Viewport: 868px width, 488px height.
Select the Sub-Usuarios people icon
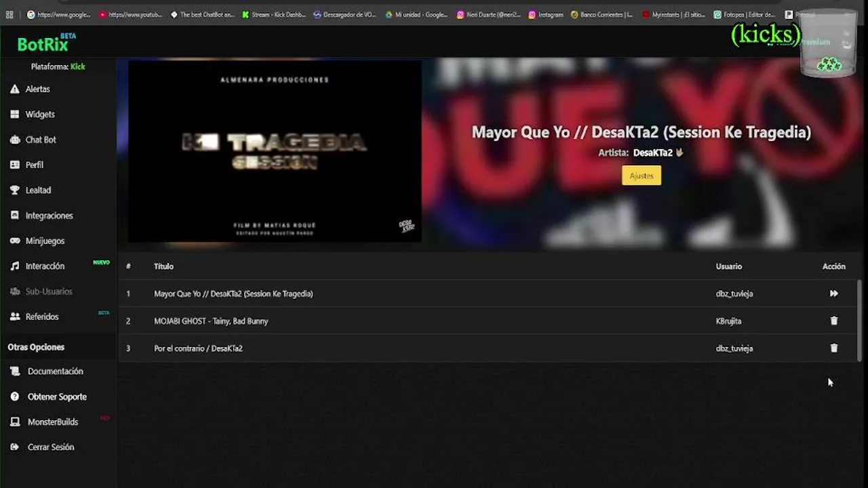click(x=15, y=291)
